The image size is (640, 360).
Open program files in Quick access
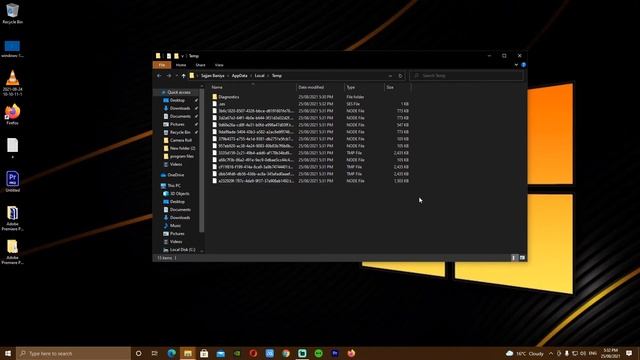pyautogui.click(x=182, y=156)
